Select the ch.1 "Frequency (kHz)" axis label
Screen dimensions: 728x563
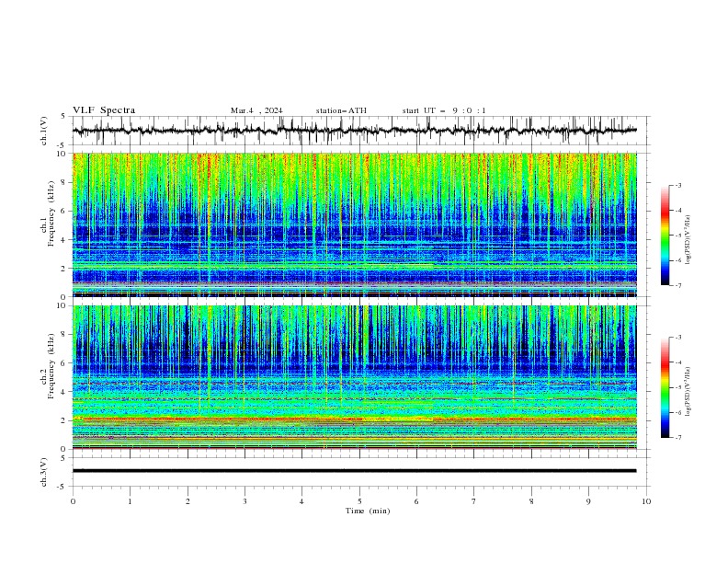[x=51, y=214]
